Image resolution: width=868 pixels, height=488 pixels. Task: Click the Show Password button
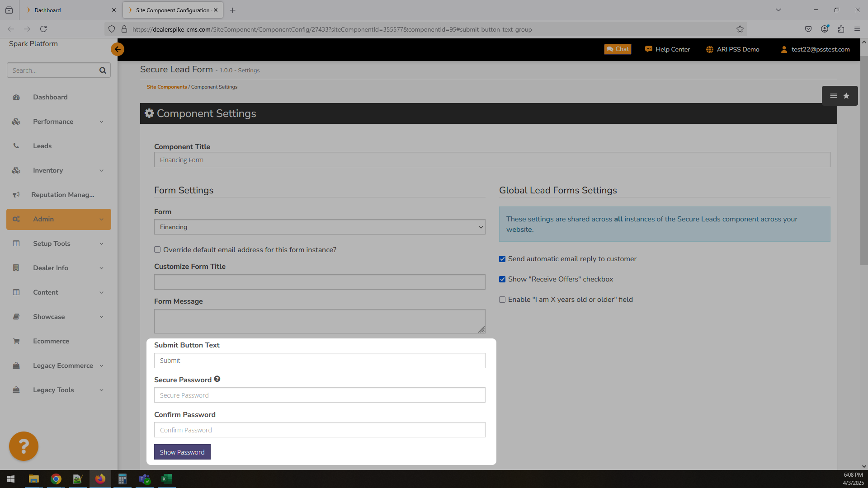[x=182, y=452]
